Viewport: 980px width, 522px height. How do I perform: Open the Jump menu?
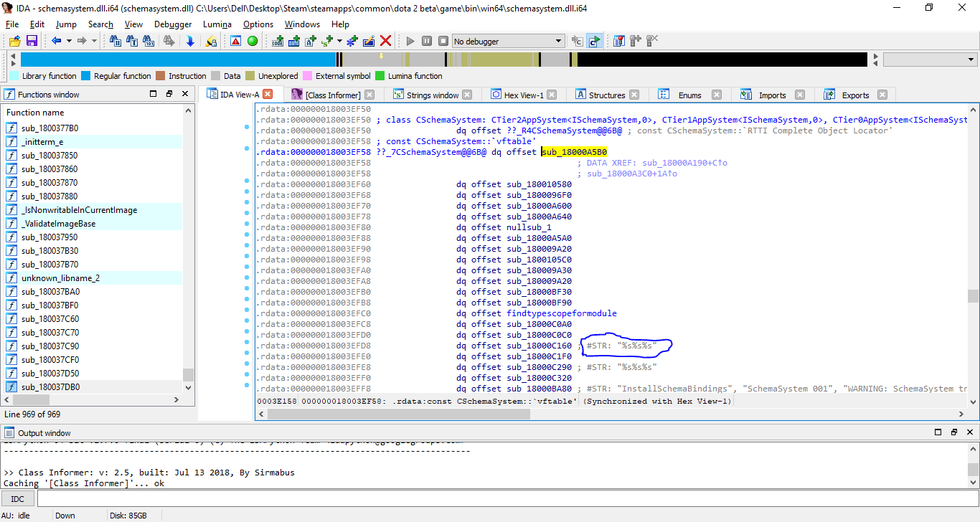click(66, 24)
